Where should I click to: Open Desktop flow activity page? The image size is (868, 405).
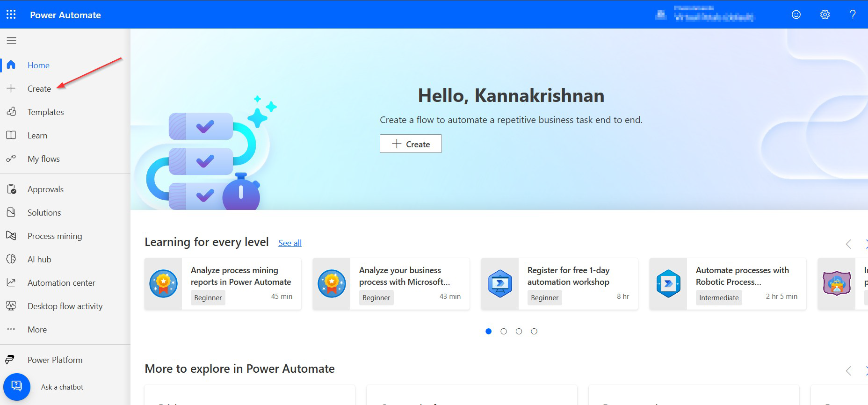click(x=65, y=306)
